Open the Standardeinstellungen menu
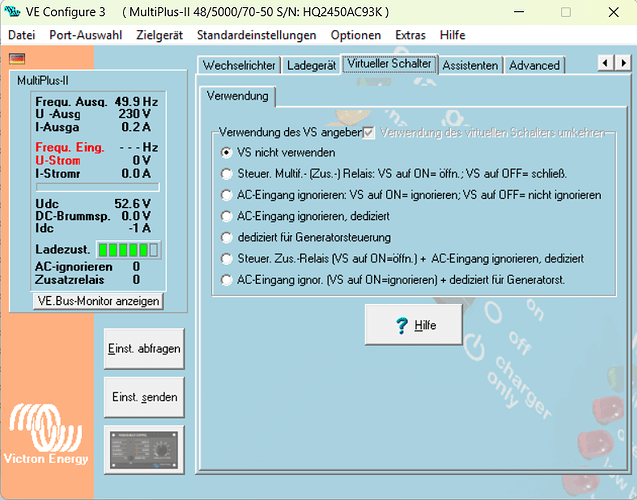Screen dimensions: 637x500 (256, 35)
